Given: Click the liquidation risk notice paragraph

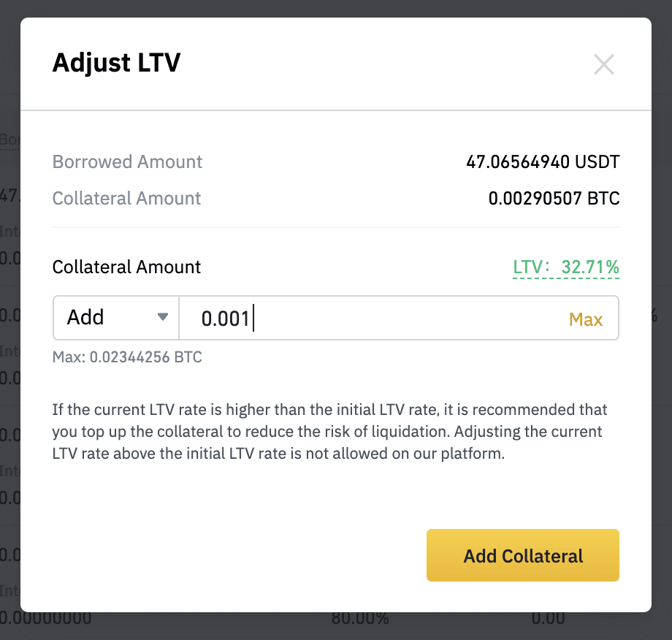Looking at the screenshot, I should pos(329,431).
